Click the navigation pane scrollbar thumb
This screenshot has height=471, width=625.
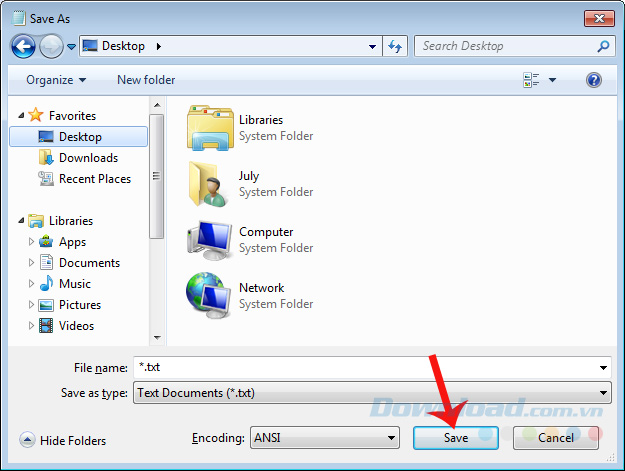point(157,176)
